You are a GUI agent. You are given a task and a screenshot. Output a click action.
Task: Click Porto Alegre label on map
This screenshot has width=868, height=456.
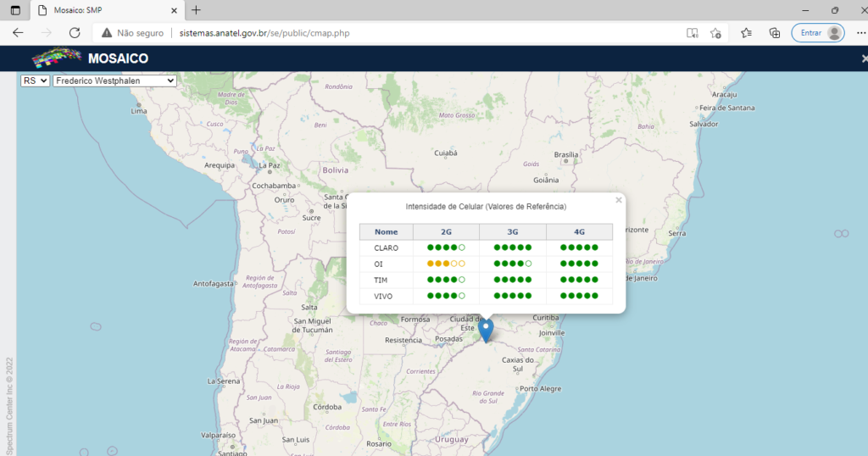[x=540, y=388]
